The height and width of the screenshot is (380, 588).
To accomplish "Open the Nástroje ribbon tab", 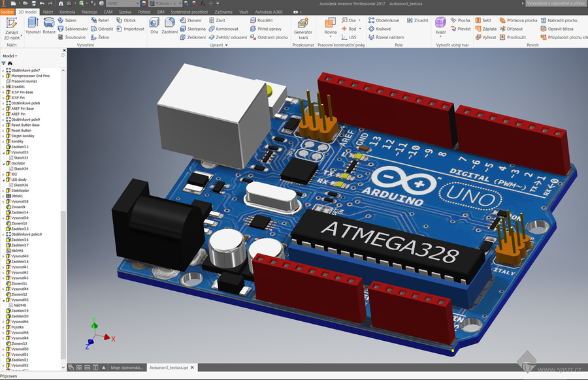I will 90,12.
